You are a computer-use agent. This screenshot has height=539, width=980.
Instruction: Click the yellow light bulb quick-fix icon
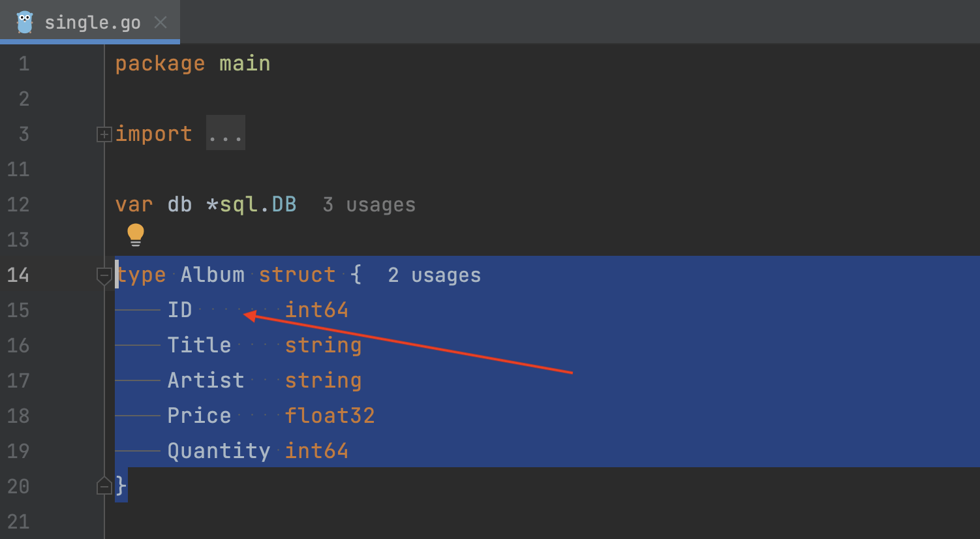136,234
